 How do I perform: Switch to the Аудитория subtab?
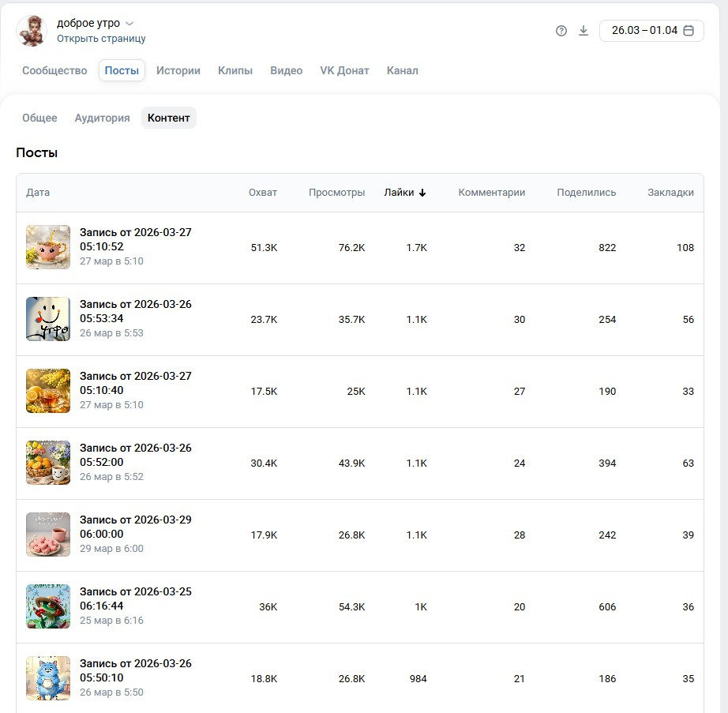102,118
